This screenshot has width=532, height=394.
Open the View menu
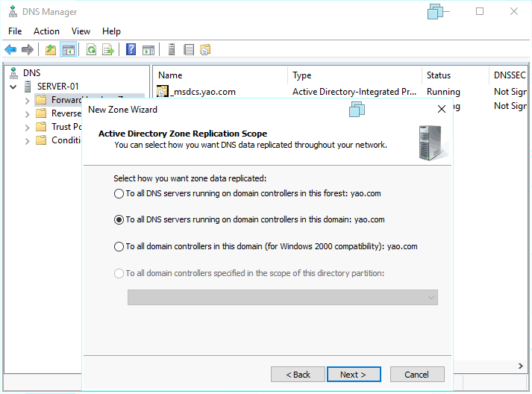tap(81, 31)
